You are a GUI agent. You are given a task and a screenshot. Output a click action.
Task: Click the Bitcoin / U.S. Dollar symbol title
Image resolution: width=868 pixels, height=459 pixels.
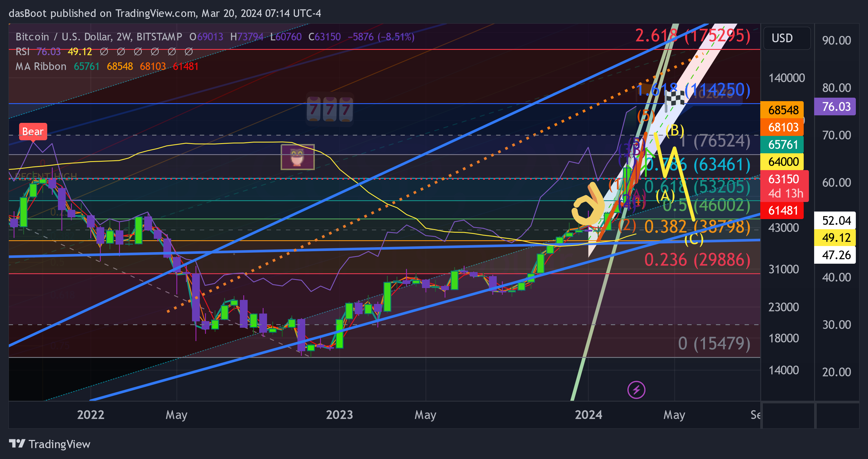pyautogui.click(x=99, y=37)
